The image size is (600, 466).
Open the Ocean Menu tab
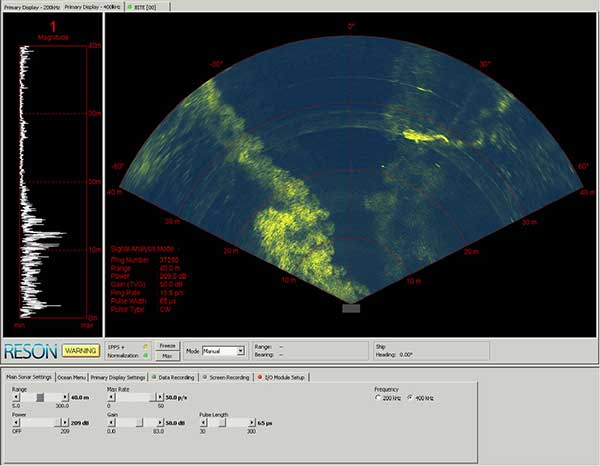coord(72,377)
